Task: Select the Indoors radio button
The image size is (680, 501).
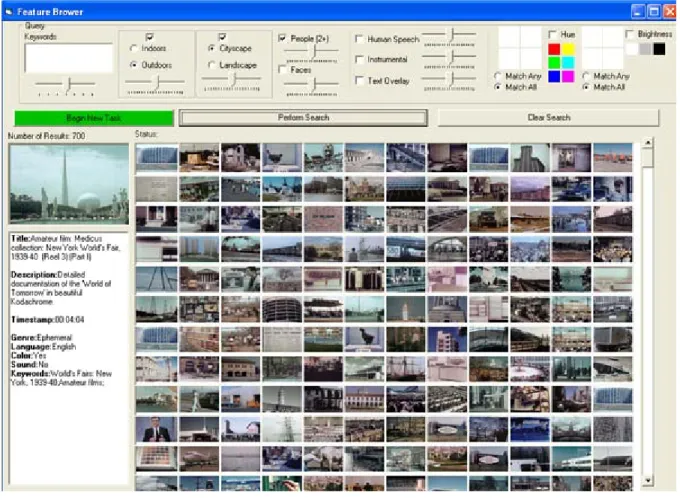Action: pyautogui.click(x=134, y=48)
